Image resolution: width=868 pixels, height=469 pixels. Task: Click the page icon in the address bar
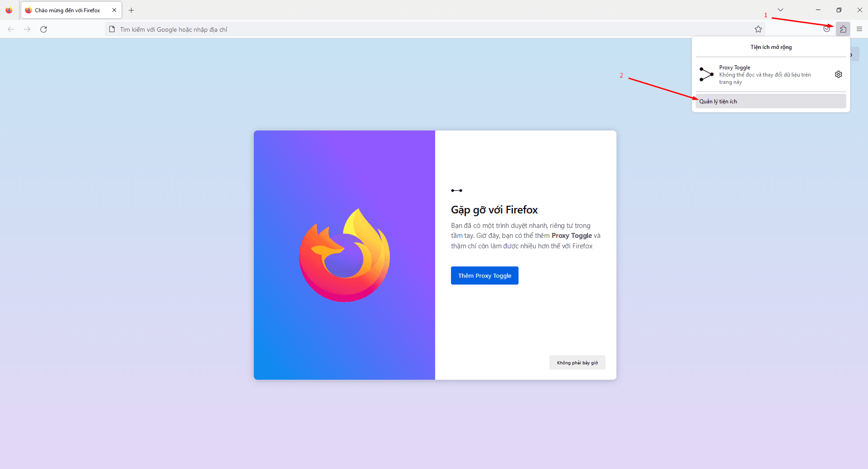tap(112, 29)
